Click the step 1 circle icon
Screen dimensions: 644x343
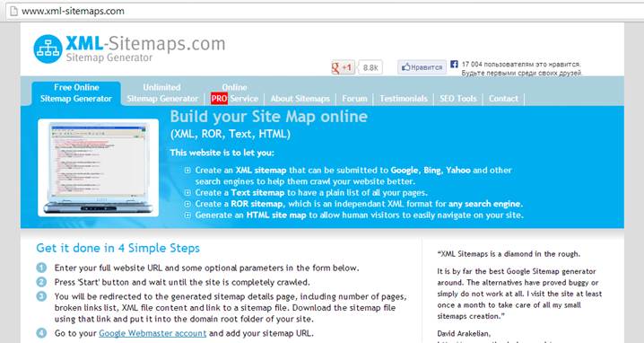coord(41,268)
